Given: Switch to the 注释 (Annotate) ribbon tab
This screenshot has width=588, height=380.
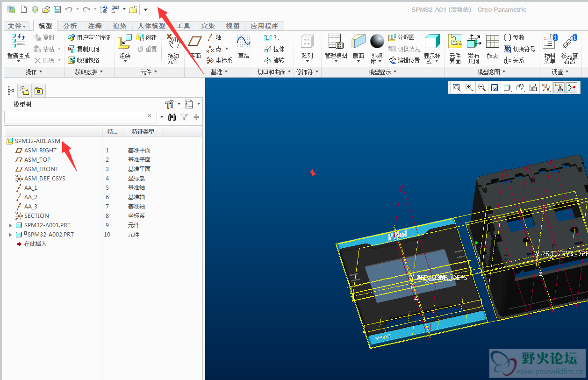Looking at the screenshot, I should [x=95, y=26].
